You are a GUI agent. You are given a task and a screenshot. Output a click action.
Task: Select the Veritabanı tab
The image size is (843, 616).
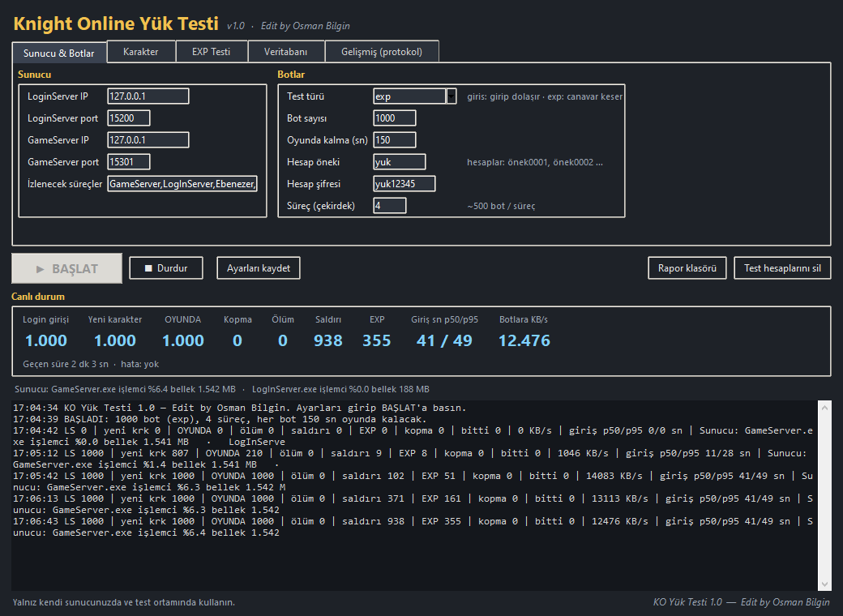pyautogui.click(x=285, y=52)
